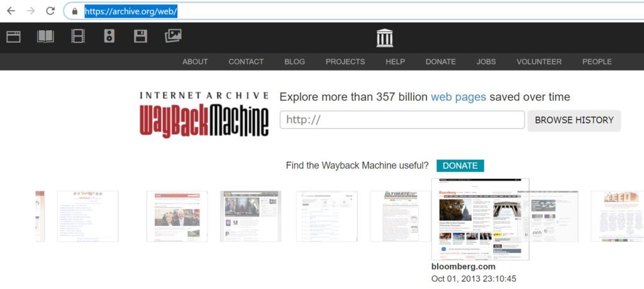Open the JOBS menu item
This screenshot has height=289, width=644.
click(486, 62)
